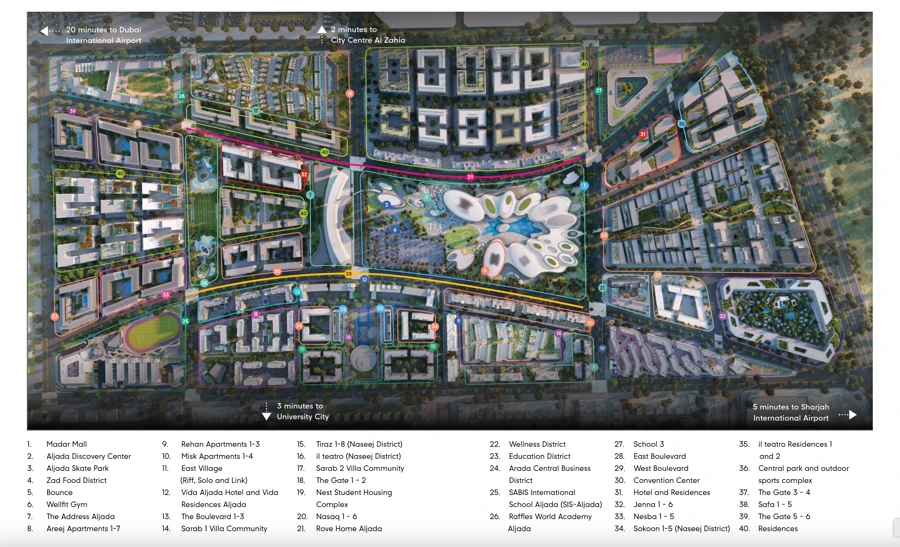Select the red marker 32 Jenna plot
The height and width of the screenshot is (547, 900).
pyautogui.click(x=304, y=174)
